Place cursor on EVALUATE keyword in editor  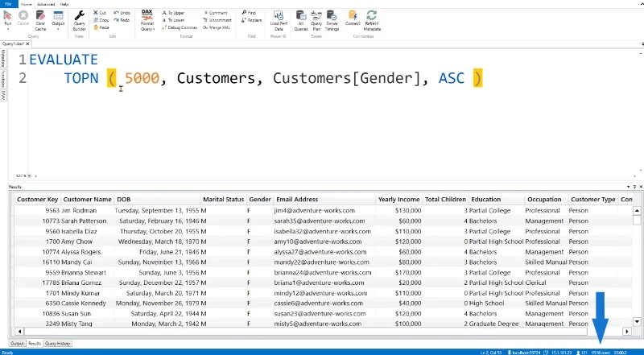(64, 60)
